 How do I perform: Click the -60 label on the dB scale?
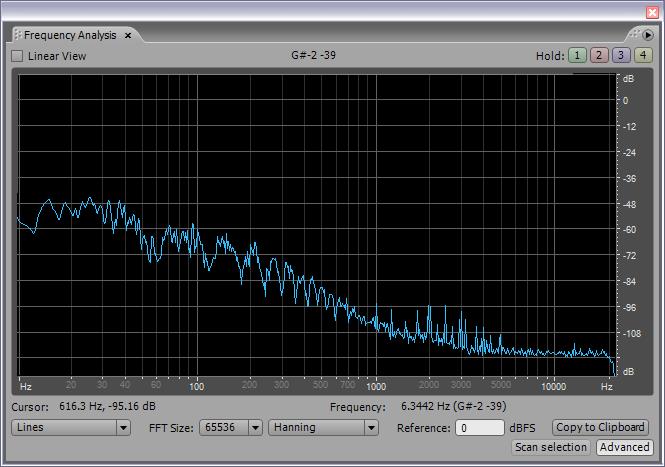pyautogui.click(x=629, y=229)
